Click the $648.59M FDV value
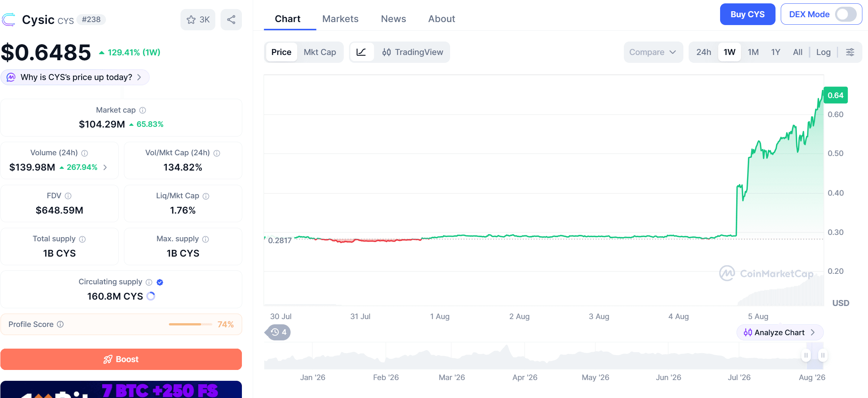 point(60,210)
